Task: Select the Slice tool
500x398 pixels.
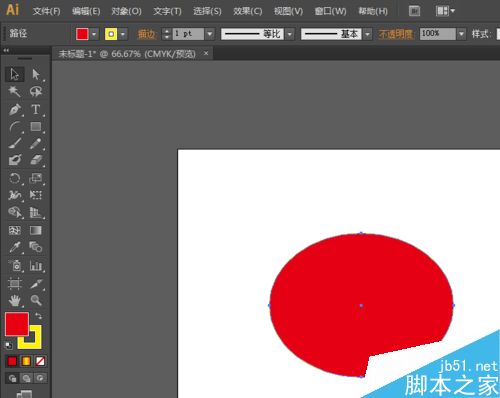Action: (x=36, y=283)
